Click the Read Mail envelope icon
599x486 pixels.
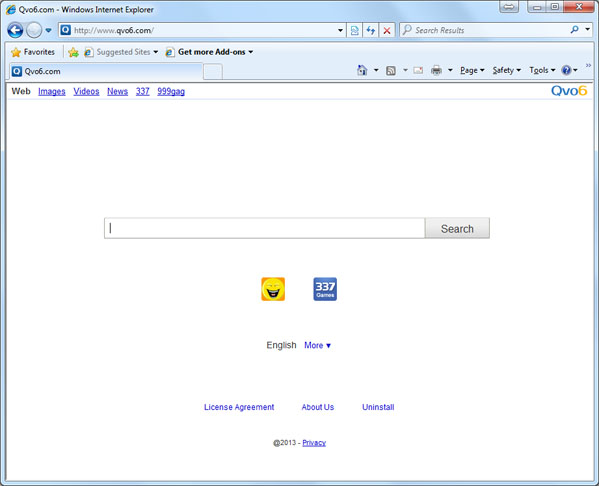tap(418, 70)
